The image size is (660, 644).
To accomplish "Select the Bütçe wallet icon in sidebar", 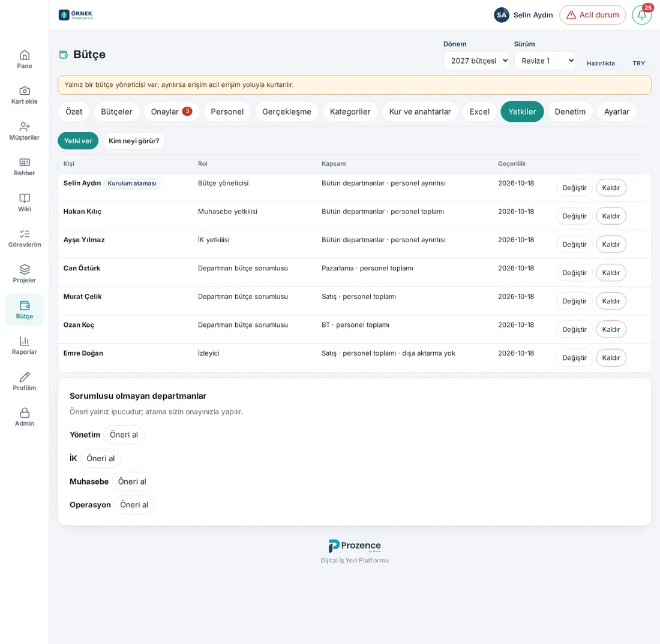I will click(25, 305).
